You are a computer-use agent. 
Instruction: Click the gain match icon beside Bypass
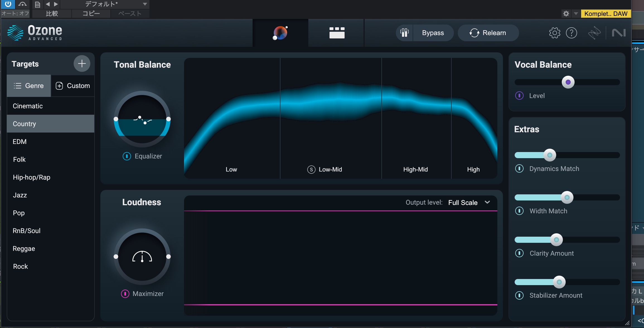pyautogui.click(x=405, y=33)
